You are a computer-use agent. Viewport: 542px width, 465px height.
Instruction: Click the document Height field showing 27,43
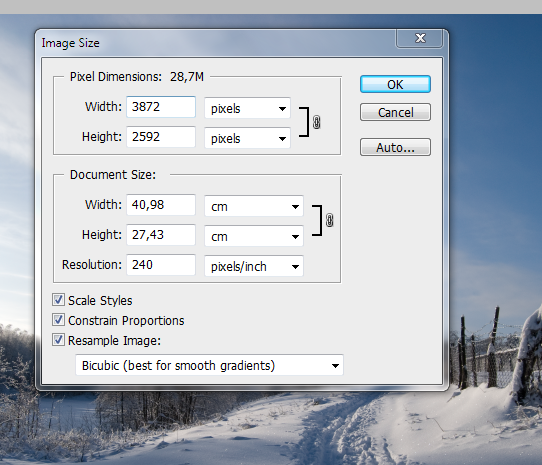[161, 235]
